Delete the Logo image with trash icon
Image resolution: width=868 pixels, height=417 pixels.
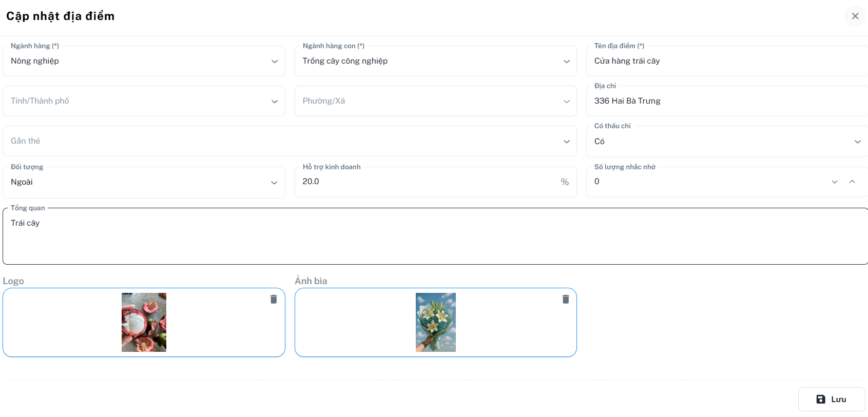(x=274, y=299)
